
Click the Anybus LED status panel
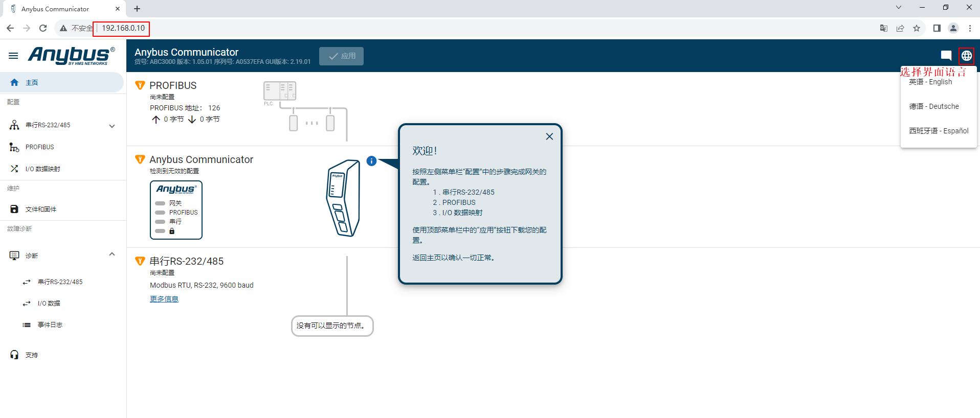click(x=176, y=210)
